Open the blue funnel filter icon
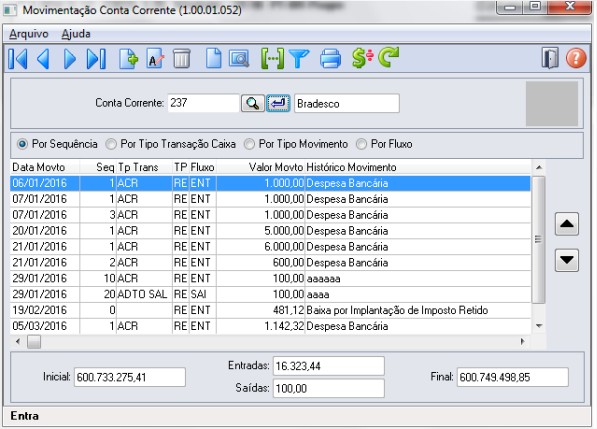This screenshot has width=597, height=429. (299, 59)
